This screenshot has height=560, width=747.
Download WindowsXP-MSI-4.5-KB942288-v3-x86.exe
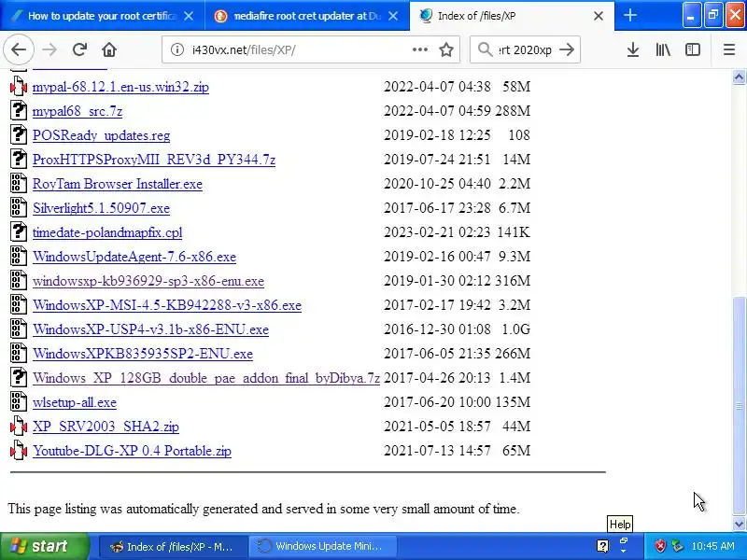[x=167, y=305]
